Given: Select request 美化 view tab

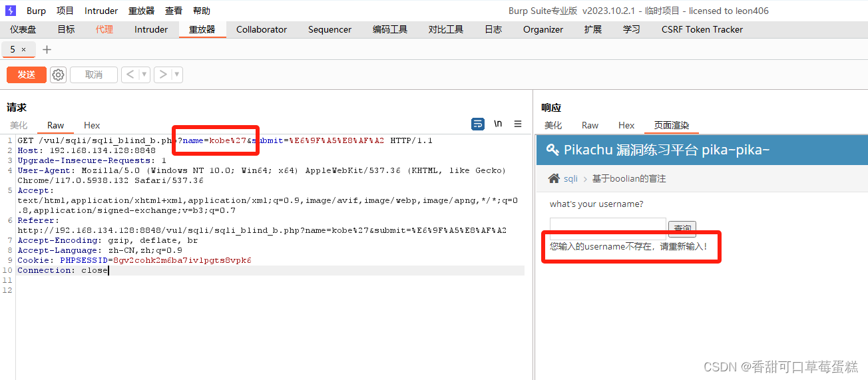Looking at the screenshot, I should tap(19, 125).
